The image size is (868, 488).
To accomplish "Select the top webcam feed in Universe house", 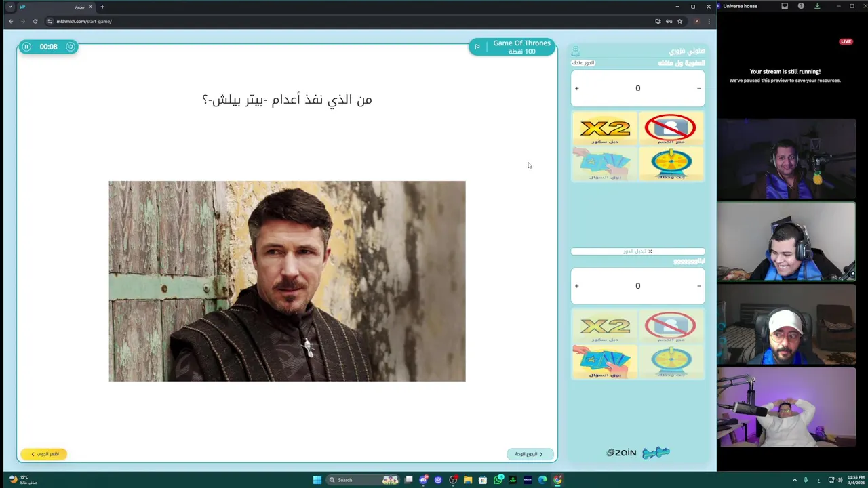I will pos(787,159).
